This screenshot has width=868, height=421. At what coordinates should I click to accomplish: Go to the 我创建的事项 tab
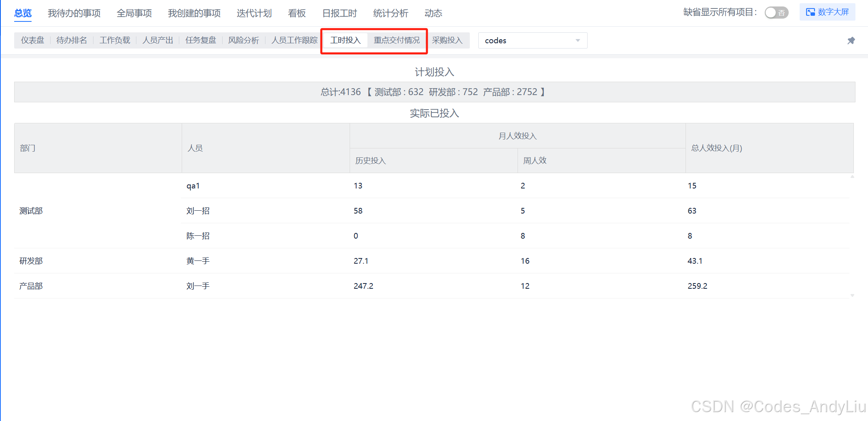pyautogui.click(x=194, y=13)
